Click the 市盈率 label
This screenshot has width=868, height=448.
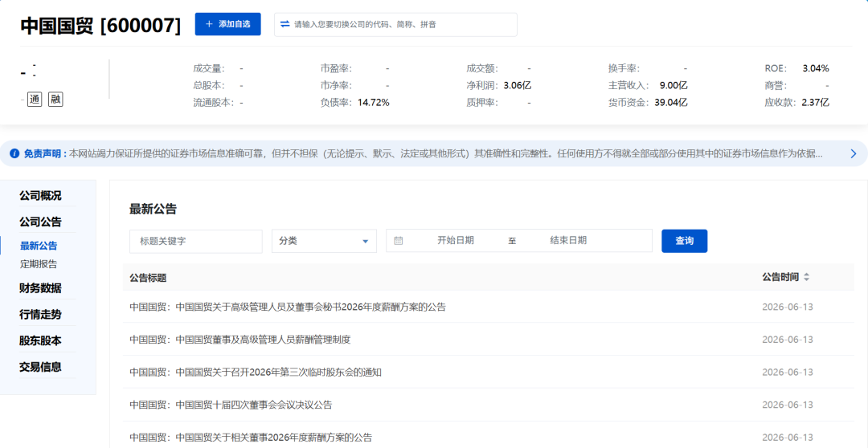pyautogui.click(x=336, y=68)
